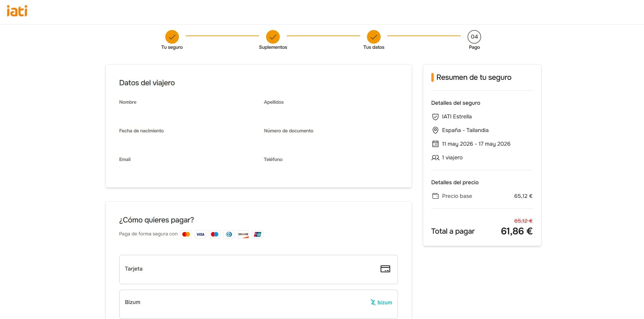Image resolution: width=644 pixels, height=319 pixels.
Task: Click the travelers icon beside 1 viajero
Action: tap(435, 158)
